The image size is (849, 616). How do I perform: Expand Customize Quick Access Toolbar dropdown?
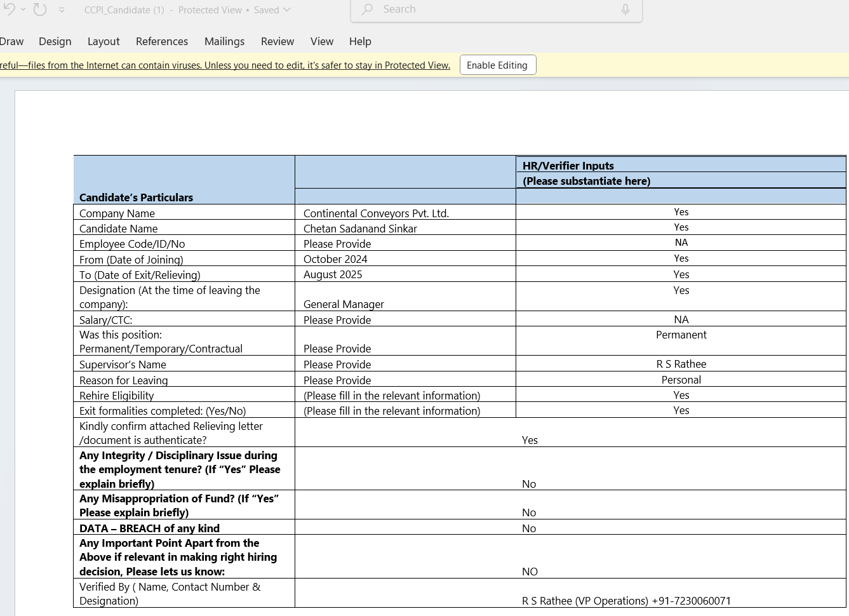click(62, 10)
